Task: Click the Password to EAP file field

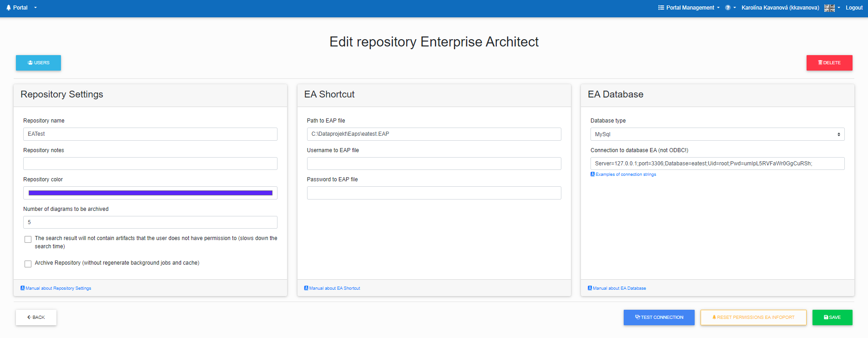Action: (434, 193)
